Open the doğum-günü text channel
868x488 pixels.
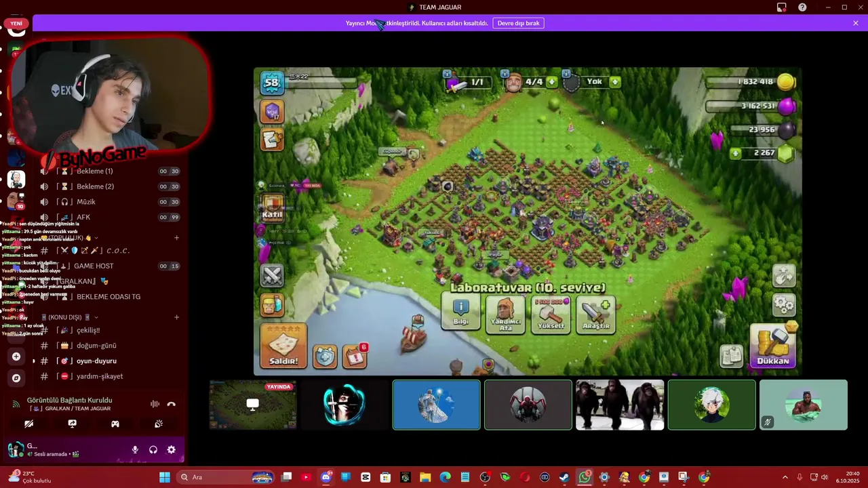[110, 346]
